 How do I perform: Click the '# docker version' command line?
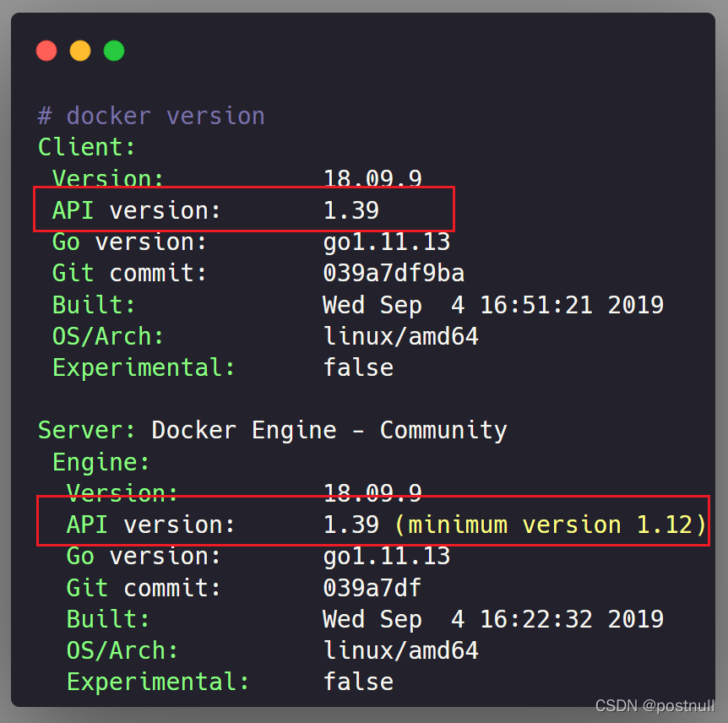151,116
